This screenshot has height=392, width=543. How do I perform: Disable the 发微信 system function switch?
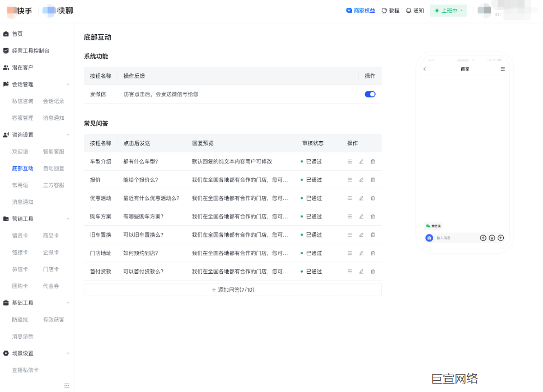click(369, 94)
